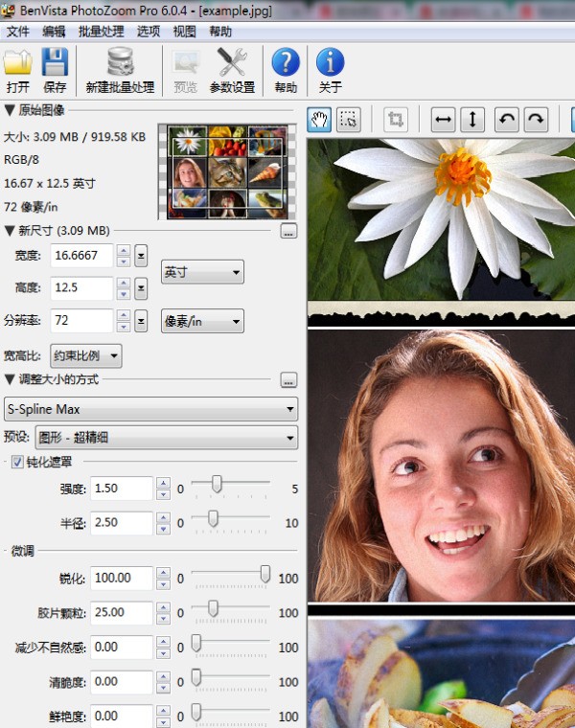Select the crop tool icon
This screenshot has width=575, height=728.
(395, 120)
